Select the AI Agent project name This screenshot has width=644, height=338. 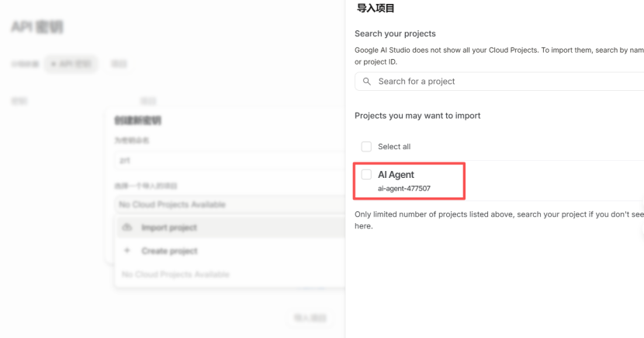pyautogui.click(x=396, y=175)
